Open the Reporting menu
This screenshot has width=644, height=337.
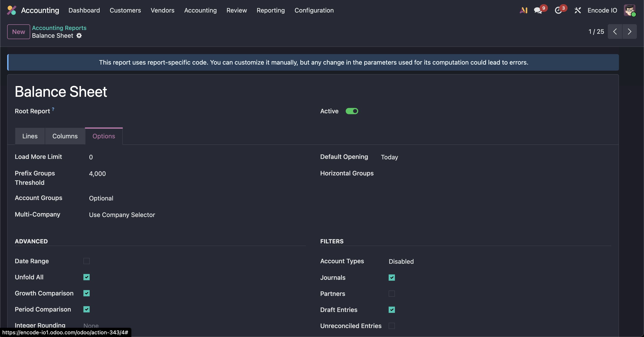[x=271, y=10]
